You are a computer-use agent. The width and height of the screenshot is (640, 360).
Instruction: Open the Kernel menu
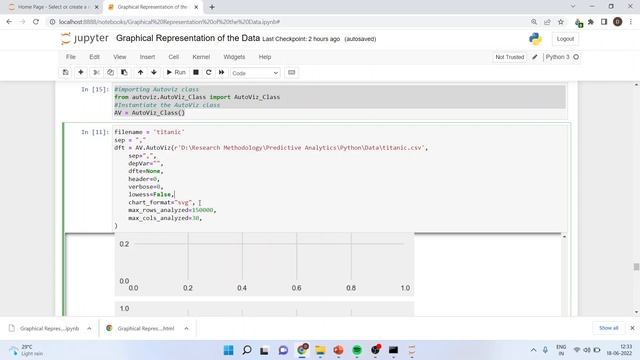pyautogui.click(x=201, y=57)
